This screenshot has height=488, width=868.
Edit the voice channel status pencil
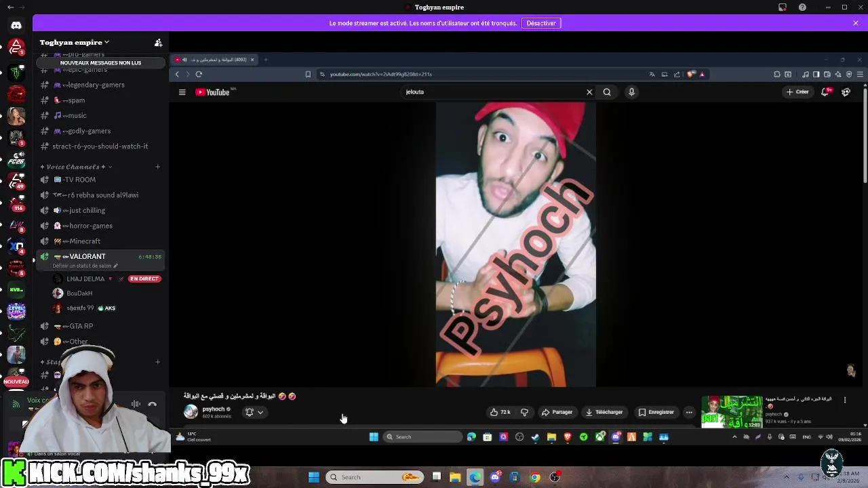tap(115, 266)
